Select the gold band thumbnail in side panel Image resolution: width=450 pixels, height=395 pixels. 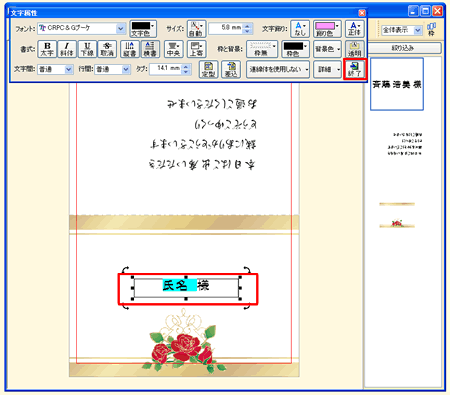click(x=397, y=204)
